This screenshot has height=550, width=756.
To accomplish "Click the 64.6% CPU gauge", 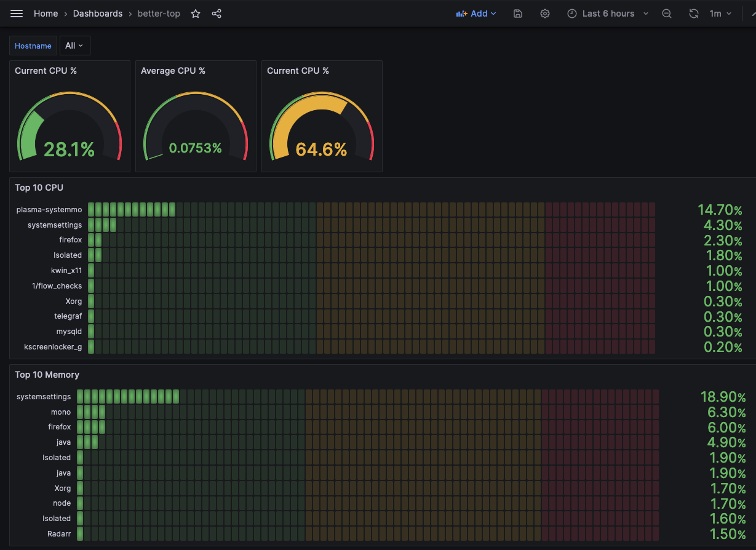I will coord(321,132).
